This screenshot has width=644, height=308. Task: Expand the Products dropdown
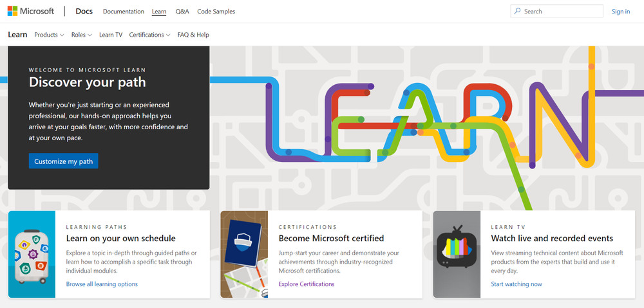click(50, 35)
